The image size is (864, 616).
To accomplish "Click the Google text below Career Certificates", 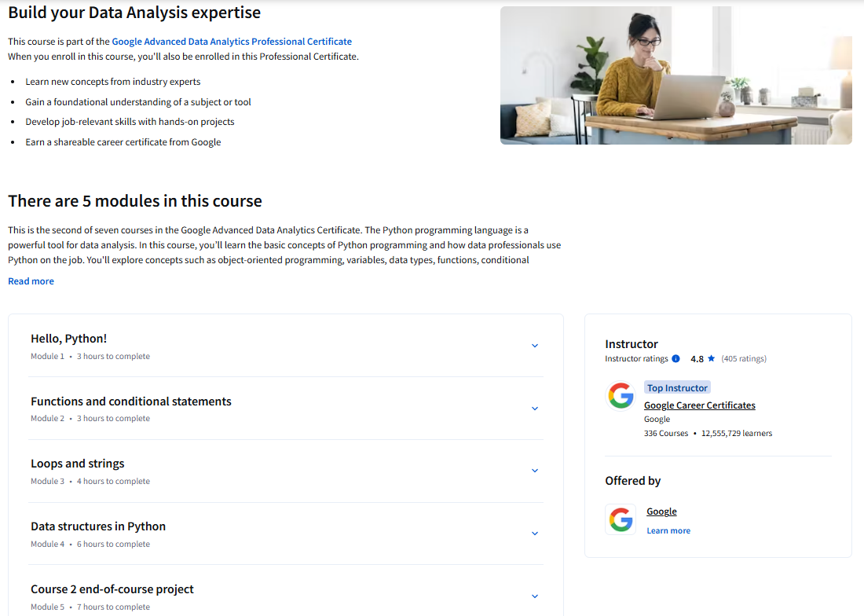I will [x=657, y=420].
